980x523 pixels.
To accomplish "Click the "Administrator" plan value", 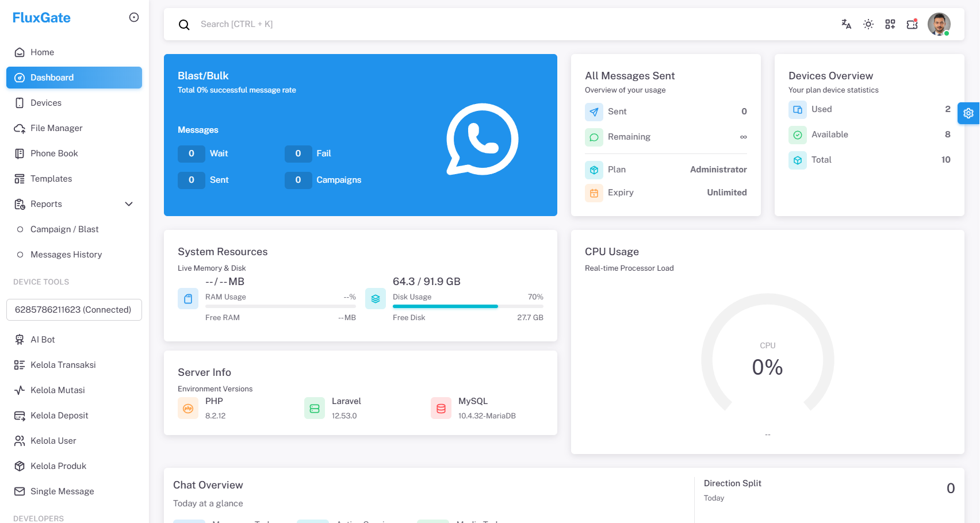I will [718, 170].
